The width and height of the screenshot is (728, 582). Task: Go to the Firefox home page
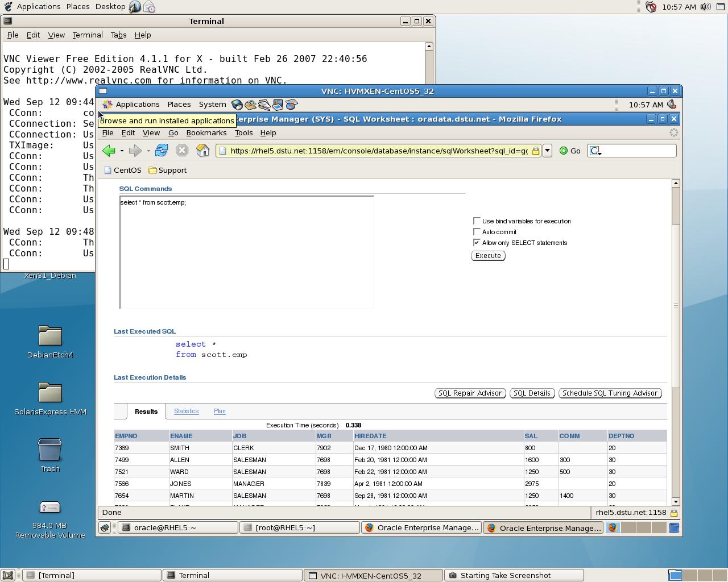pyautogui.click(x=202, y=151)
